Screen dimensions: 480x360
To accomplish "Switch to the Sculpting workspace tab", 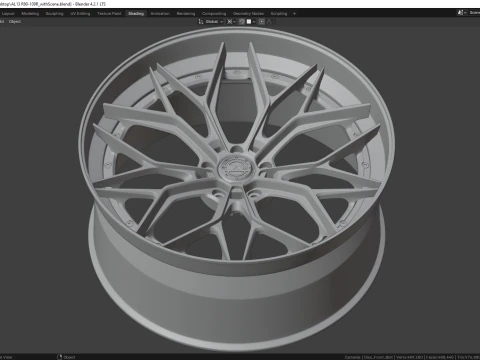I will (55, 14).
